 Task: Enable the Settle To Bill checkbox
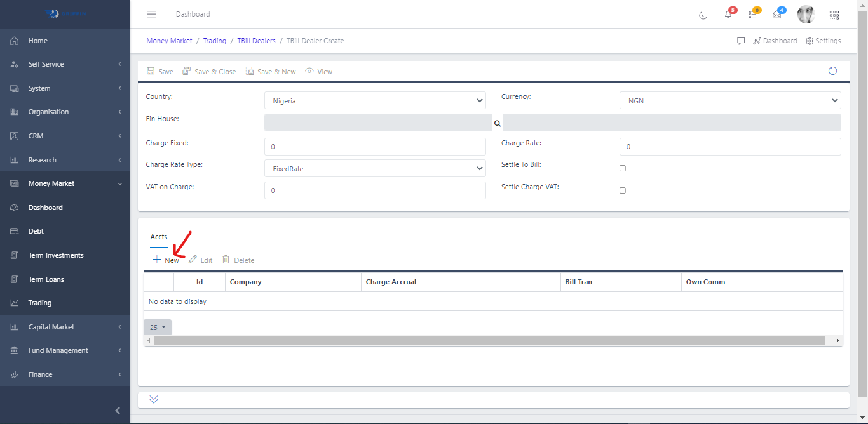pyautogui.click(x=623, y=168)
